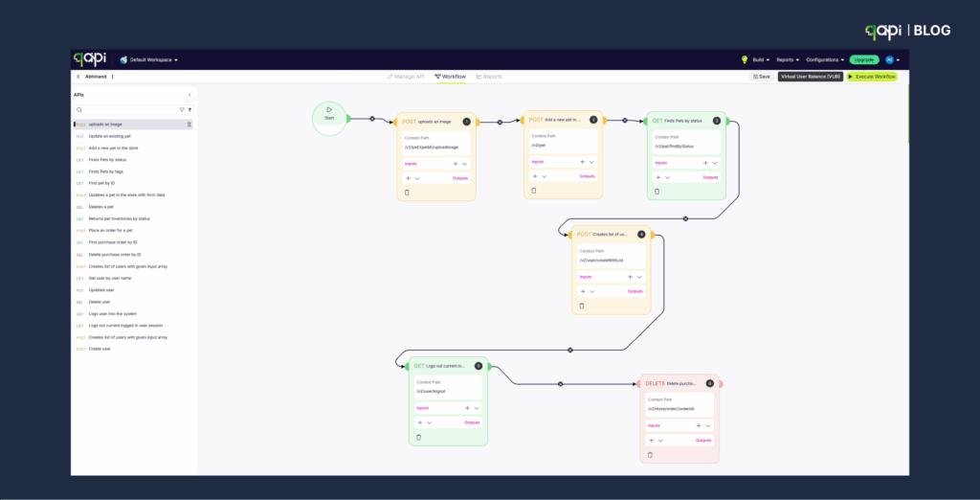
Task: Open the Default Workspace dropdown
Action: tap(148, 60)
